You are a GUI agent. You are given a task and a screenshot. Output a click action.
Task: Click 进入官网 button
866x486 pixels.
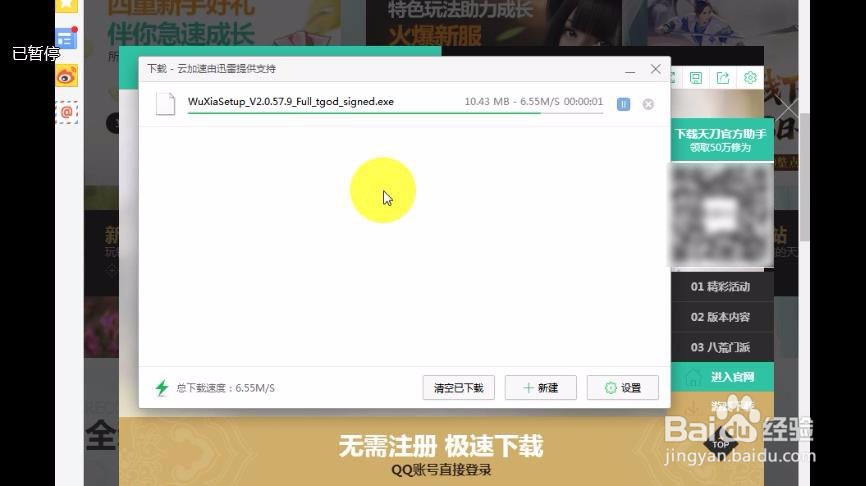click(x=721, y=377)
